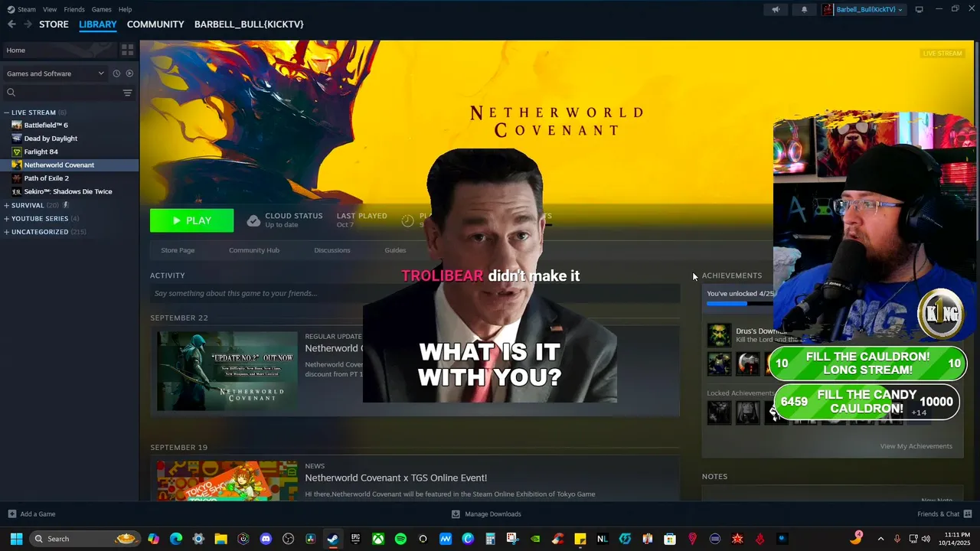The width and height of the screenshot is (980, 551).
Task: Open Games and Software dropdown
Action: (55, 73)
